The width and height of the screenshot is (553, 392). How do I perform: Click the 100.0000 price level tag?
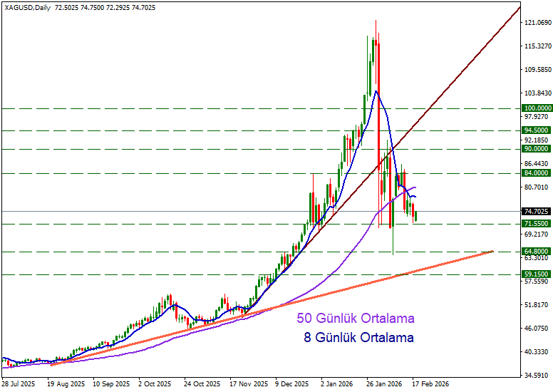pyautogui.click(x=536, y=108)
